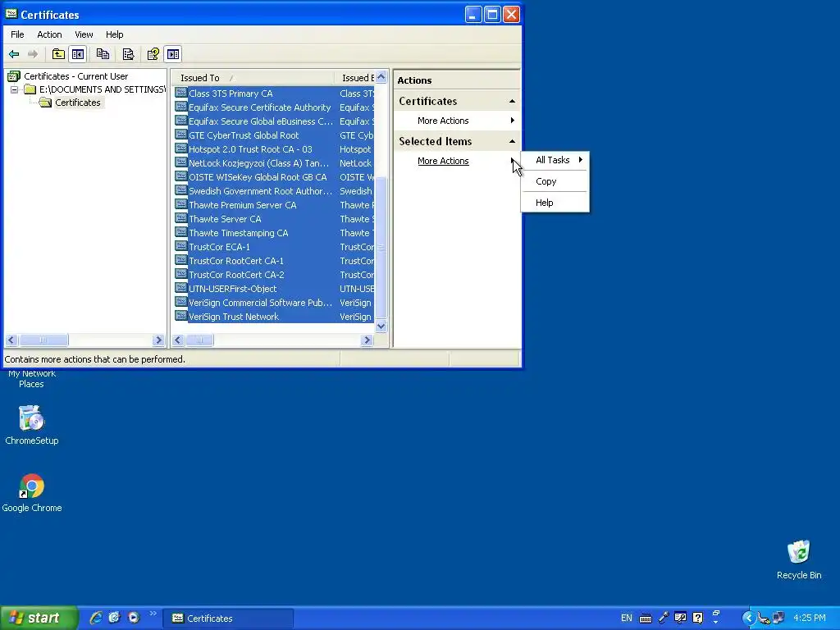Click the Copy toolbar icon
The image size is (840, 630).
click(x=103, y=54)
